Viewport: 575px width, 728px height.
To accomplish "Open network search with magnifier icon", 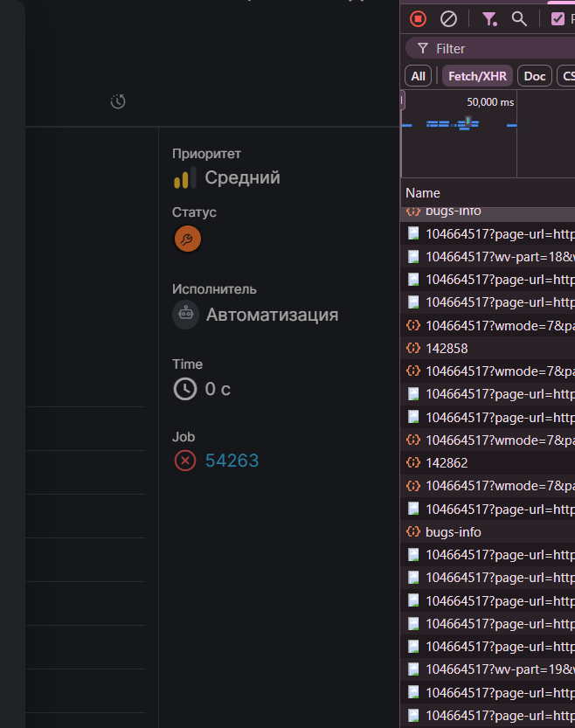I will pos(519,18).
